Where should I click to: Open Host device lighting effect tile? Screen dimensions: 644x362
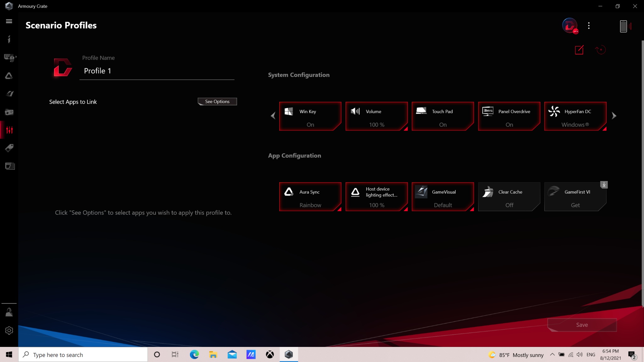coord(376,197)
